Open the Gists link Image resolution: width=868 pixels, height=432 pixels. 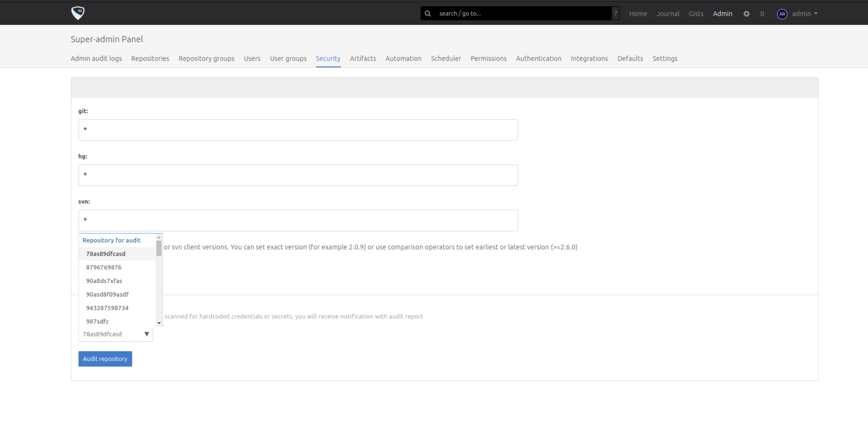[x=696, y=14]
